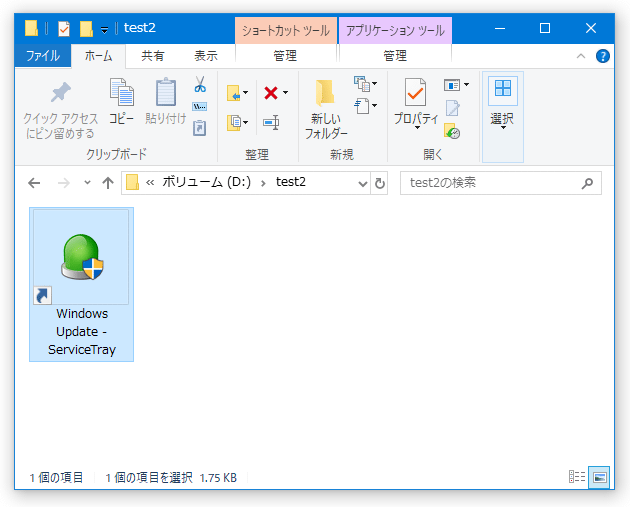This screenshot has height=507, width=630.
Task: Expand New item dropdown arrow
Action: pyautogui.click(x=374, y=84)
